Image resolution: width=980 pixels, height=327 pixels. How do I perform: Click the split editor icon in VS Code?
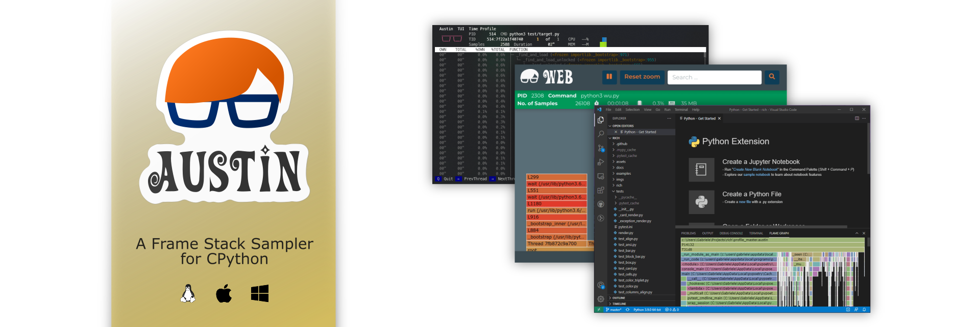(x=857, y=118)
